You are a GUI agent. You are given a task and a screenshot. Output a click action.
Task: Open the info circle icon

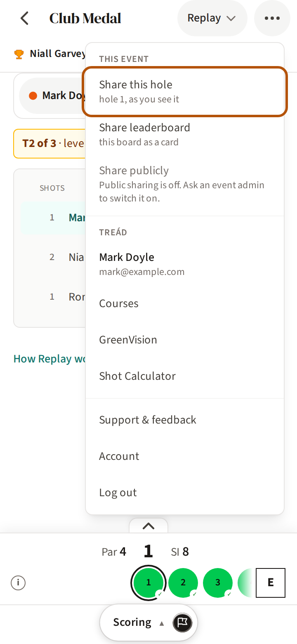coord(18,583)
